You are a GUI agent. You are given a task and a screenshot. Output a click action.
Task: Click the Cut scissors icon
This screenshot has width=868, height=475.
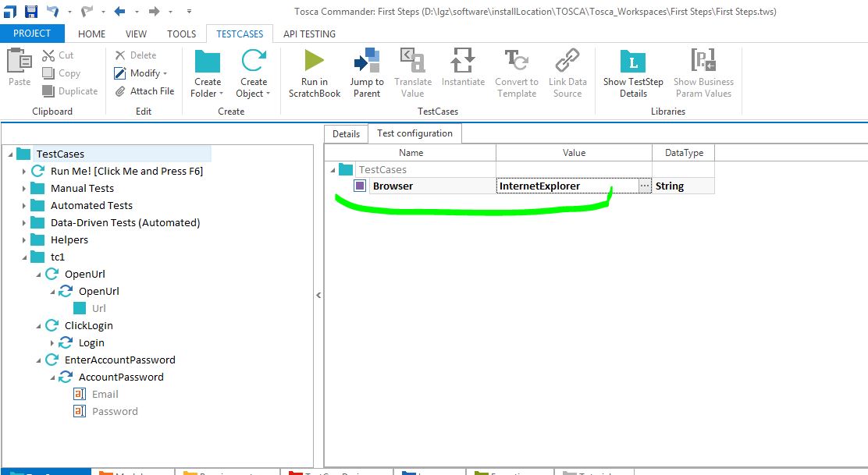point(48,55)
